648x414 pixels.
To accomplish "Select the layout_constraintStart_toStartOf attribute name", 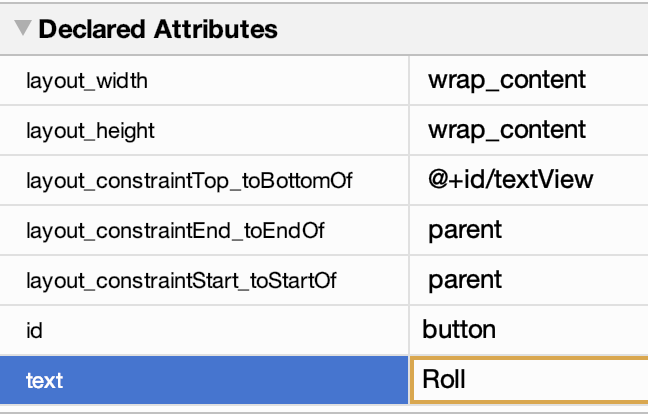I will coord(181,281).
